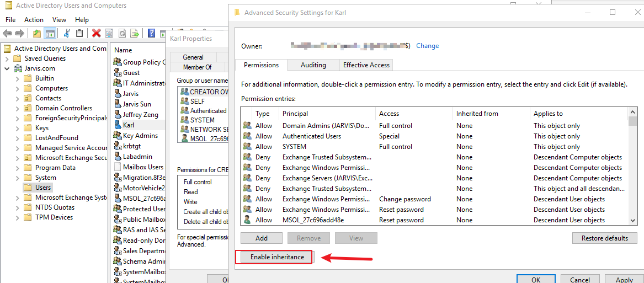Toggle the show/hide console tree icon
The height and width of the screenshot is (283, 644).
click(50, 33)
